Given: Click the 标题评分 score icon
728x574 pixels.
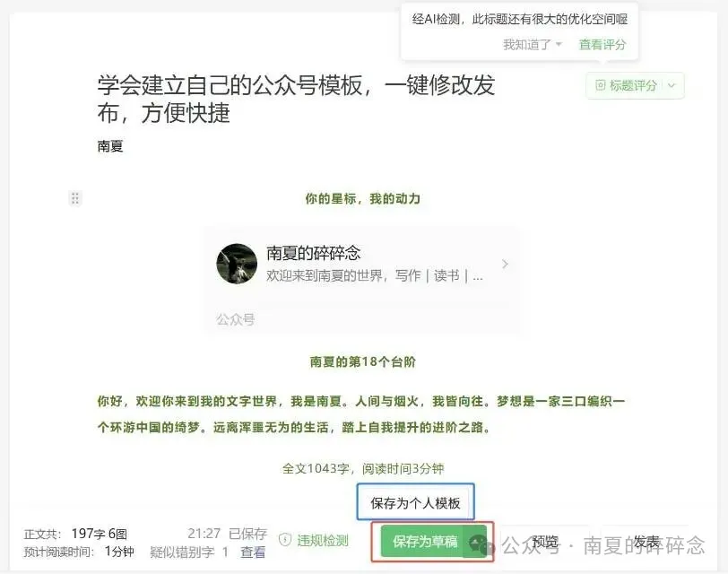Looking at the screenshot, I should (601, 85).
